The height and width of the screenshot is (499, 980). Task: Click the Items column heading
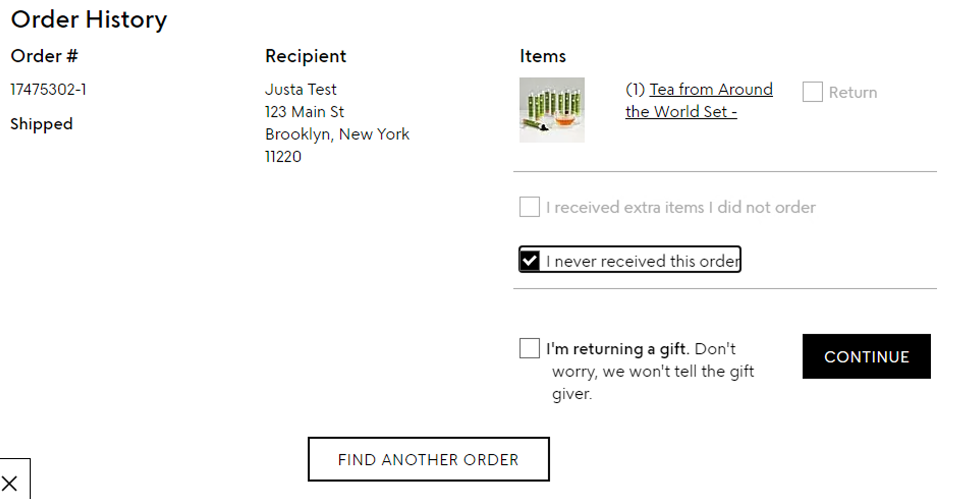[542, 56]
